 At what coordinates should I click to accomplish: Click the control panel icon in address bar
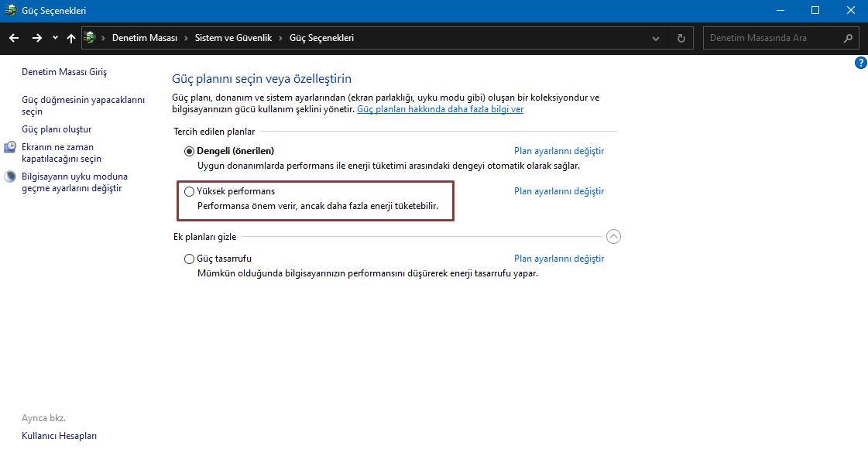90,38
